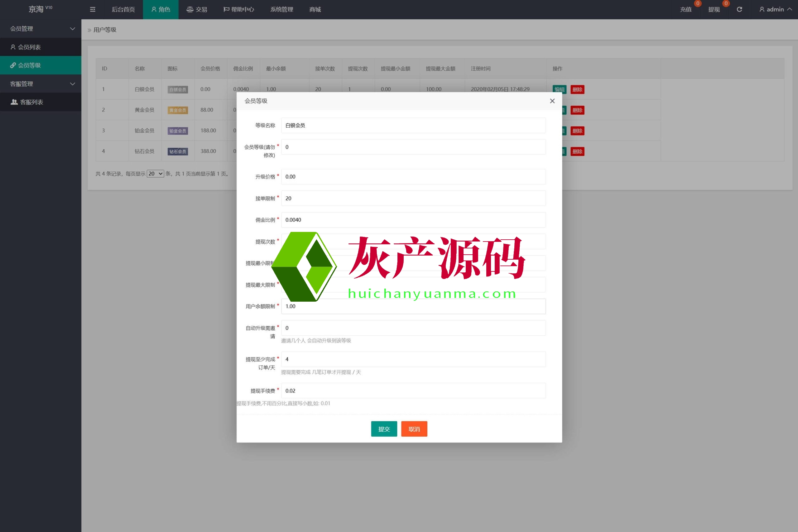The height and width of the screenshot is (532, 798).
Task: Click the 提交 submit button
Action: click(384, 429)
